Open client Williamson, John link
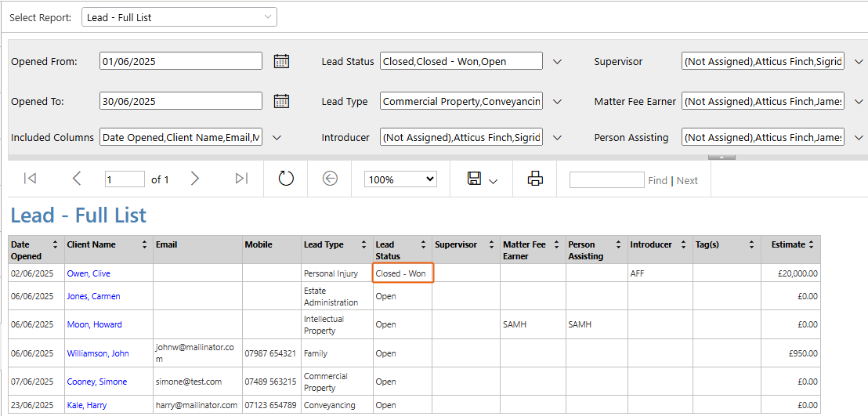Image resolution: width=868 pixels, height=416 pixels. click(x=98, y=353)
